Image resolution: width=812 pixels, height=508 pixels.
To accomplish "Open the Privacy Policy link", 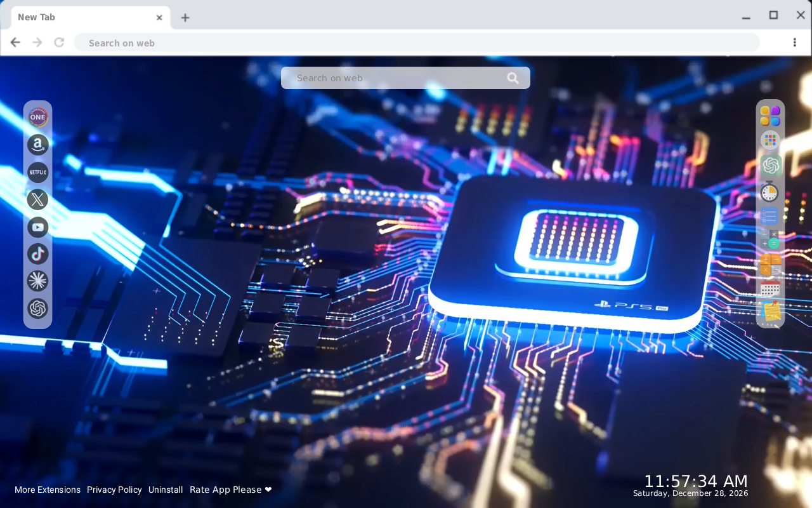I will point(114,490).
